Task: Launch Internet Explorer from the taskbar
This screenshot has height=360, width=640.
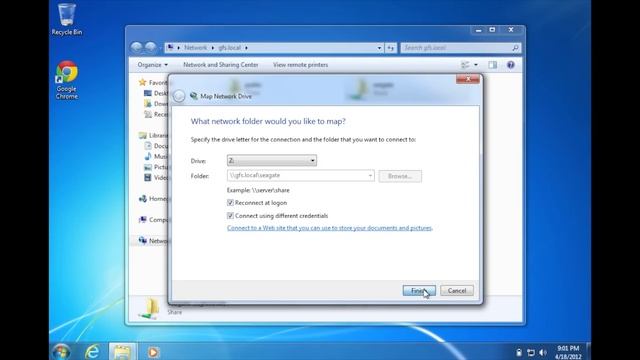Action: click(92, 351)
